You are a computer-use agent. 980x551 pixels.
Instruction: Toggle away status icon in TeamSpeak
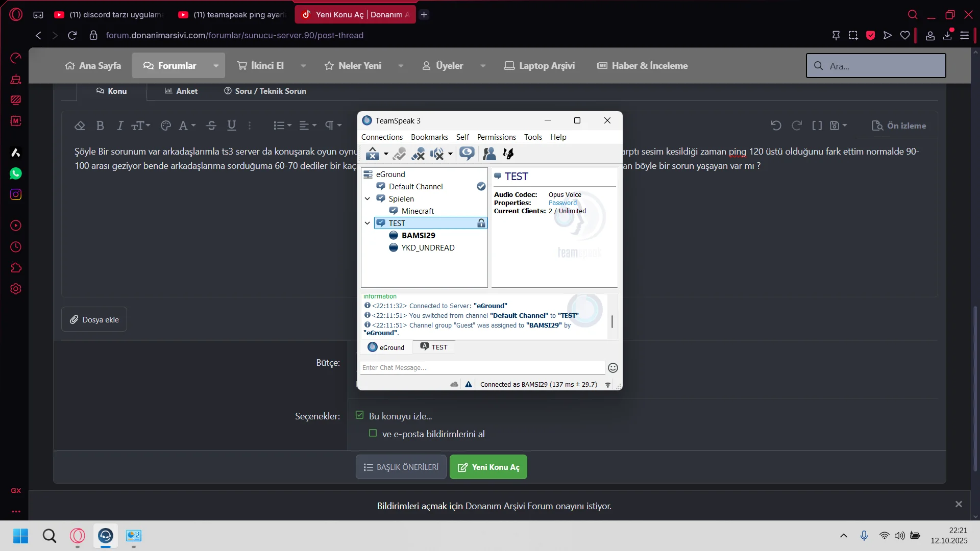pos(467,154)
